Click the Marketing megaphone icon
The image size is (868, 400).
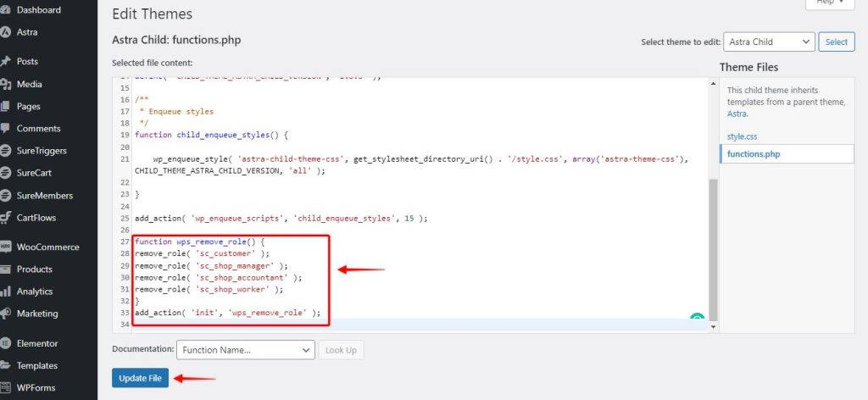tap(5, 314)
